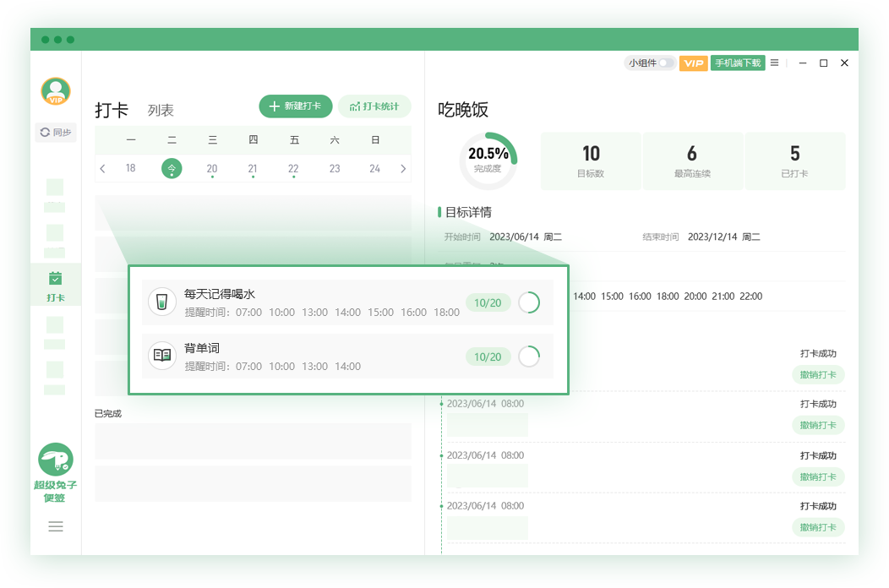Select today's date 今 in the calendar
This screenshot has width=889, height=588.
[172, 168]
